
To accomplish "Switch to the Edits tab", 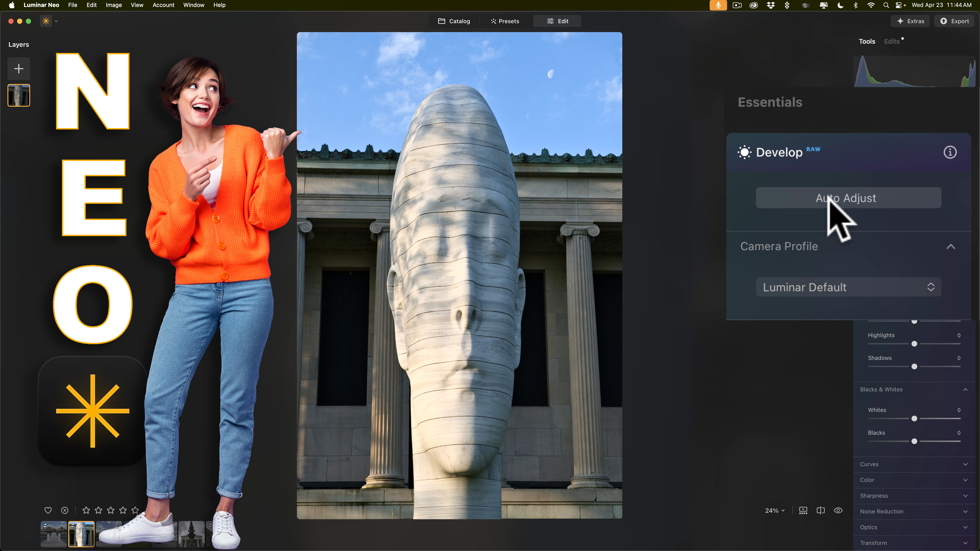I will (892, 41).
